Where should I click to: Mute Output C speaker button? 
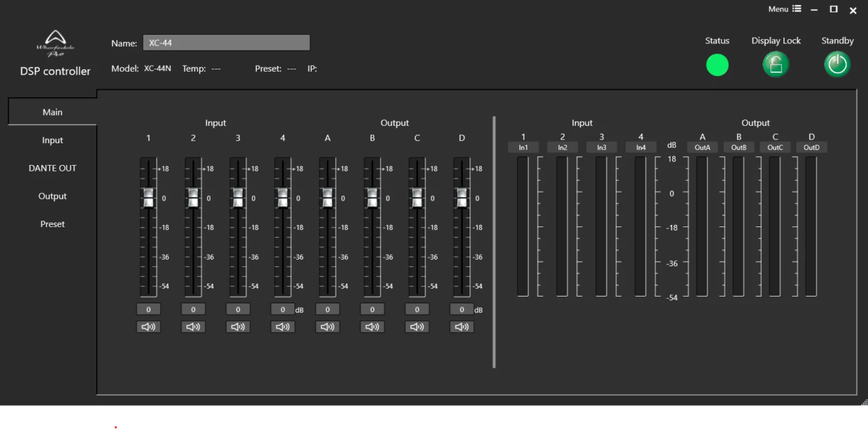coord(417,327)
